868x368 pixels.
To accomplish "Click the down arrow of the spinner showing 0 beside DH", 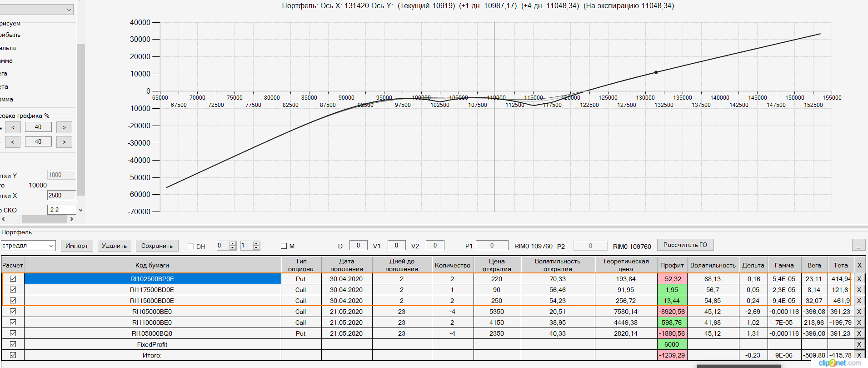I will click(x=233, y=248).
